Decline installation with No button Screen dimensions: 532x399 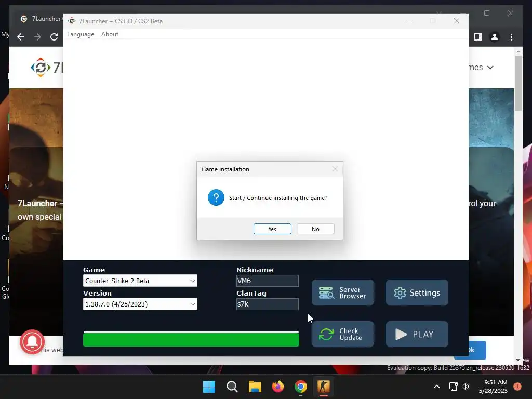[315, 229]
